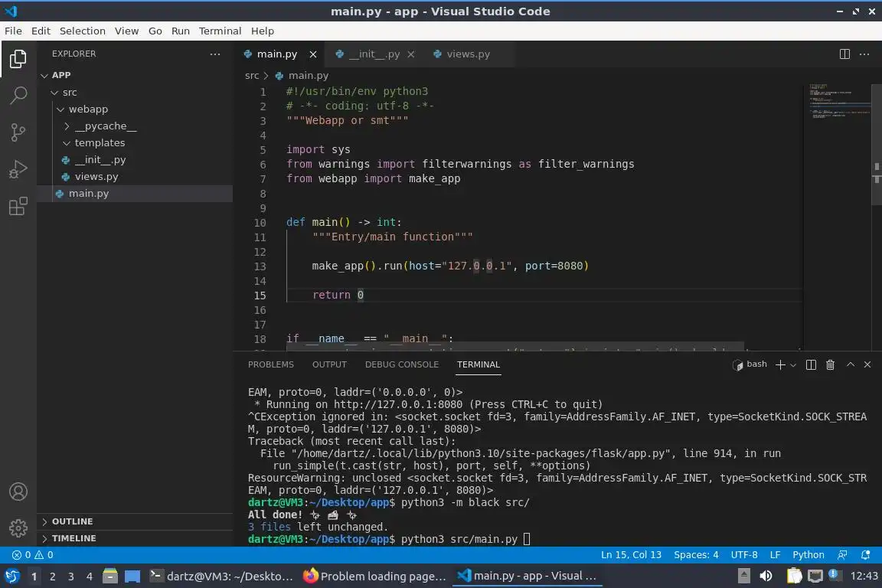Open the Manage gear icon

pos(18,528)
